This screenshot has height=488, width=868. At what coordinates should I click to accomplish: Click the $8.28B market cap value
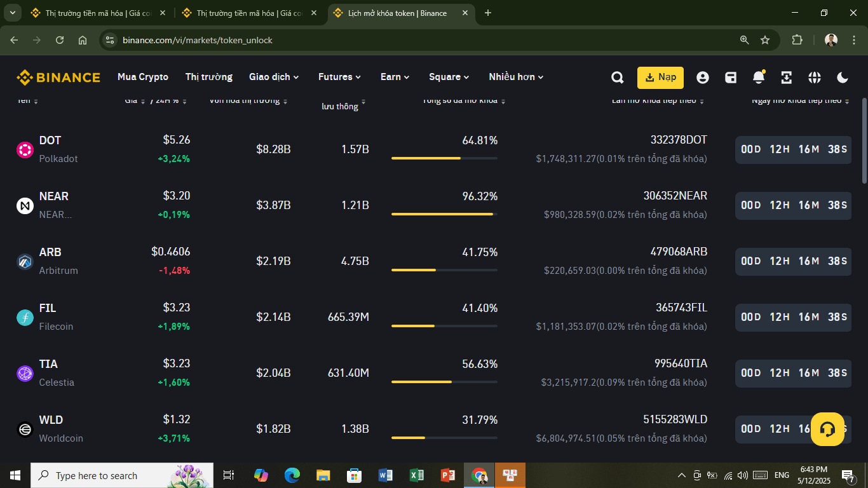click(x=274, y=150)
